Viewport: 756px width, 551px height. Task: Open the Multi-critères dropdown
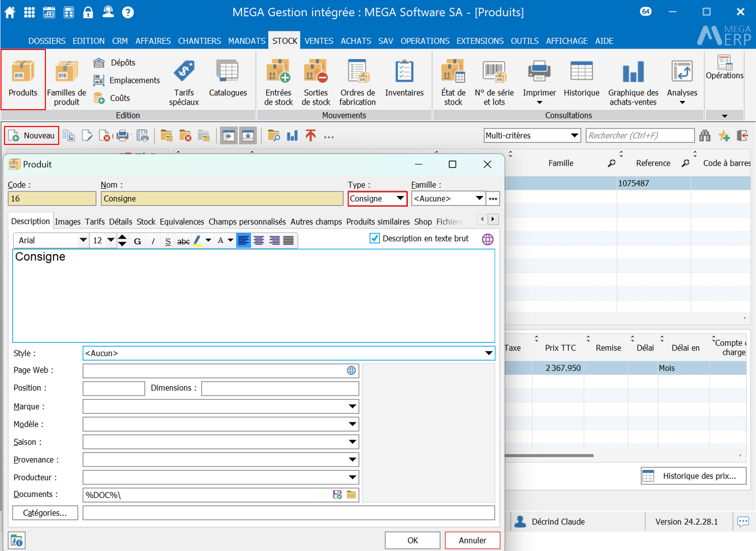pos(575,135)
